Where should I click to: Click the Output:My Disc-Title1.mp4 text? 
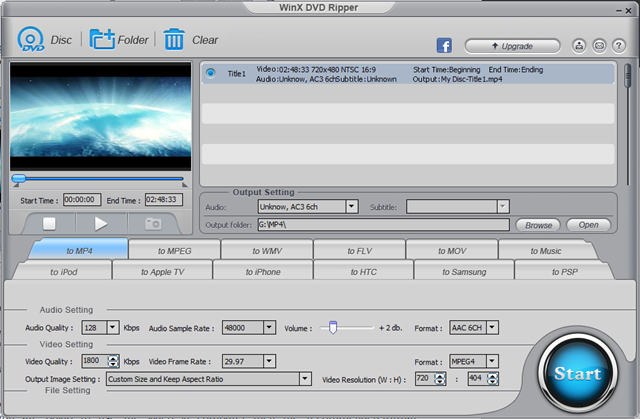click(457, 79)
